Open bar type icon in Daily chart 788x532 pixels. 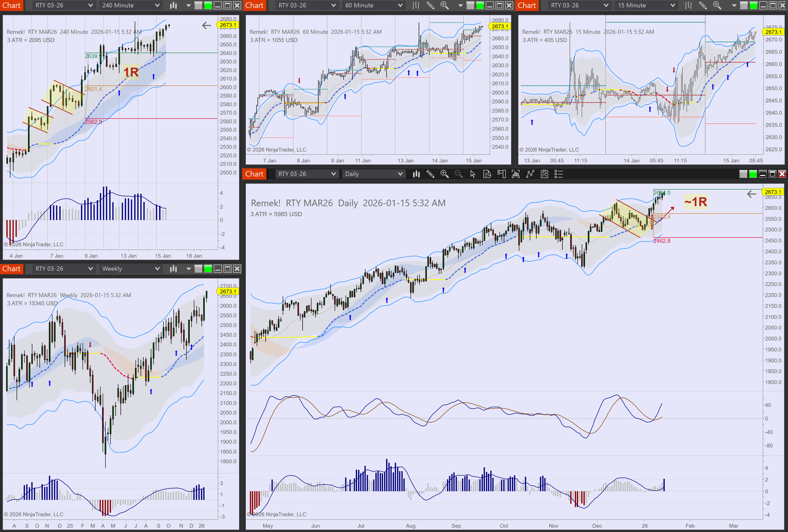[416, 174]
